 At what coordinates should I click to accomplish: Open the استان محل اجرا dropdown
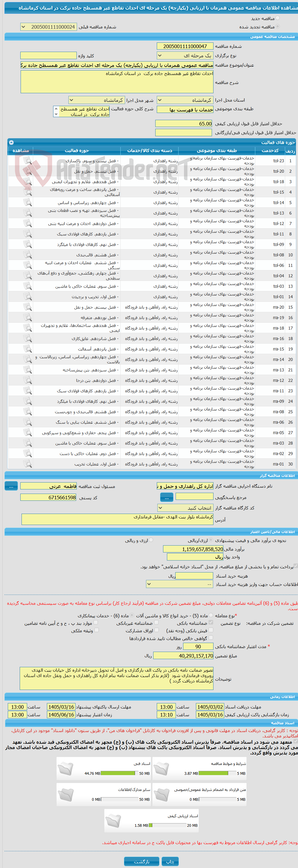pos(185,100)
